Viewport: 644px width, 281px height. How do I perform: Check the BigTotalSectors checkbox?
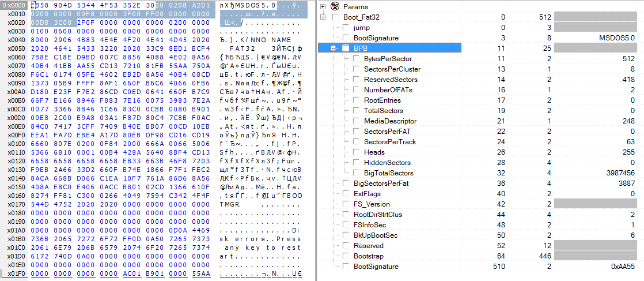(x=355, y=173)
